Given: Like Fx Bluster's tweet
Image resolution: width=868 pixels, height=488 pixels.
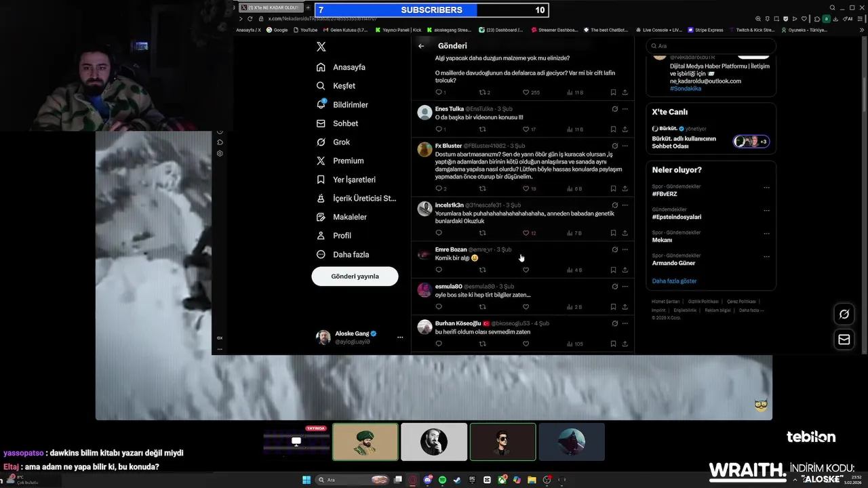Looking at the screenshot, I should pos(526,188).
